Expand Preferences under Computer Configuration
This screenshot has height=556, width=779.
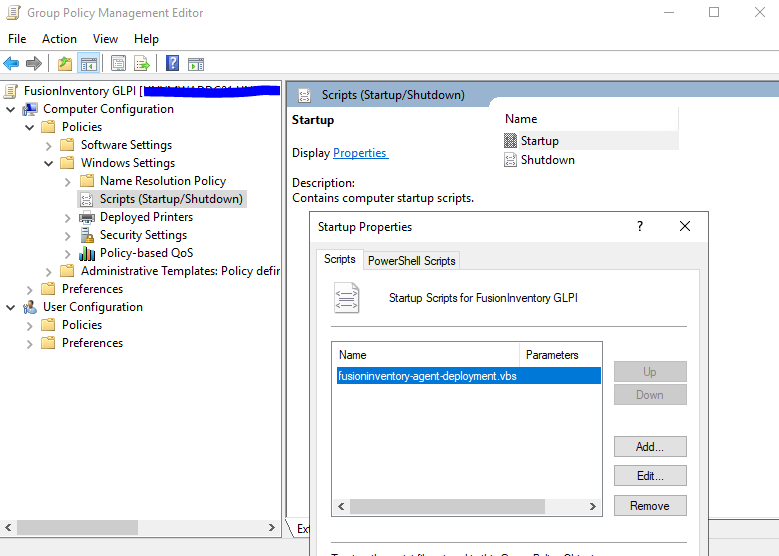point(29,290)
